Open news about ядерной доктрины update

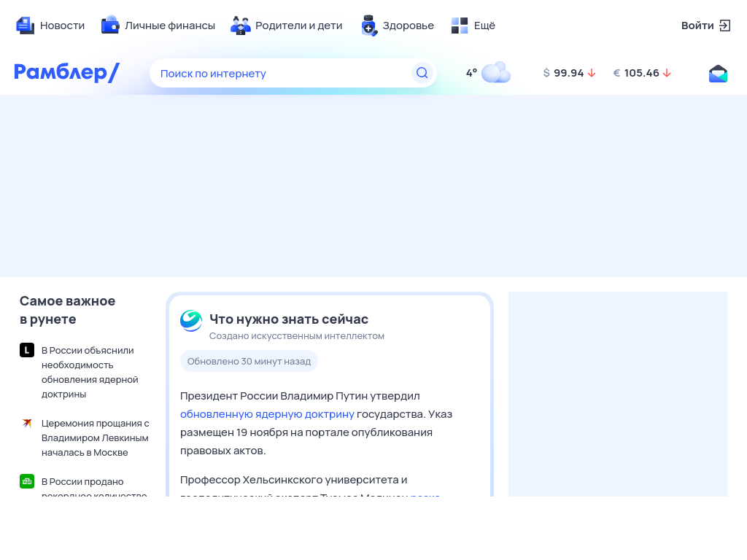(x=90, y=372)
